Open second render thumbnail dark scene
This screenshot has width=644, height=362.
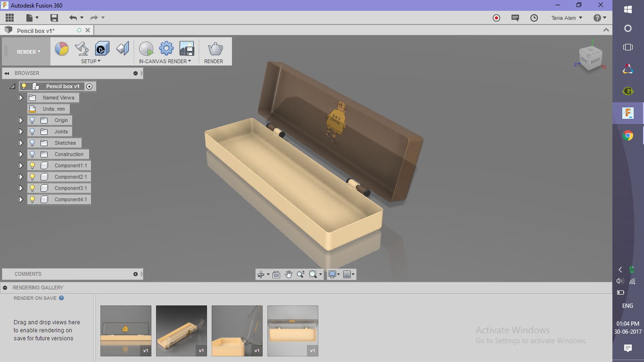pyautogui.click(x=182, y=331)
